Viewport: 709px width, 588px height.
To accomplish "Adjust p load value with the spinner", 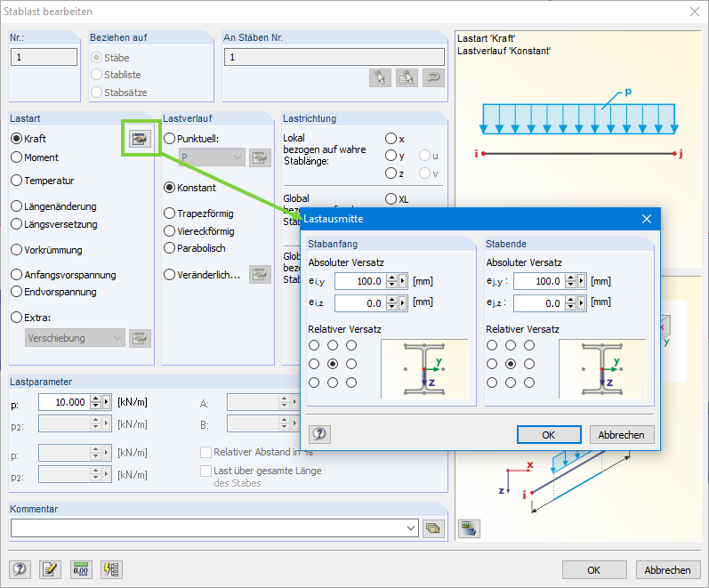I will pos(95,402).
